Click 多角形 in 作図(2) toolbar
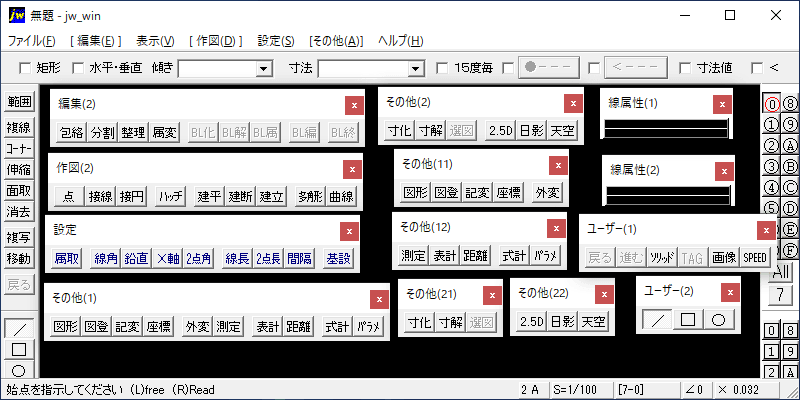The image size is (800, 400). [310, 196]
